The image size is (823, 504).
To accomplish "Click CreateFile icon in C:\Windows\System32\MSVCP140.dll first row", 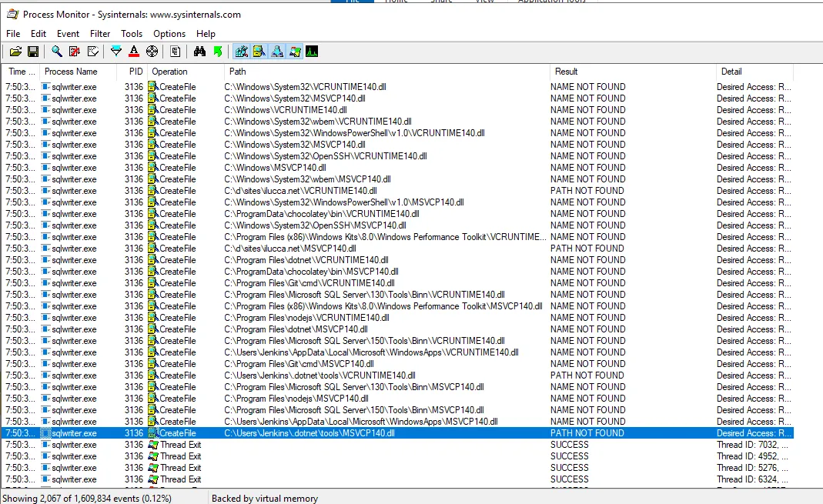I will point(153,98).
